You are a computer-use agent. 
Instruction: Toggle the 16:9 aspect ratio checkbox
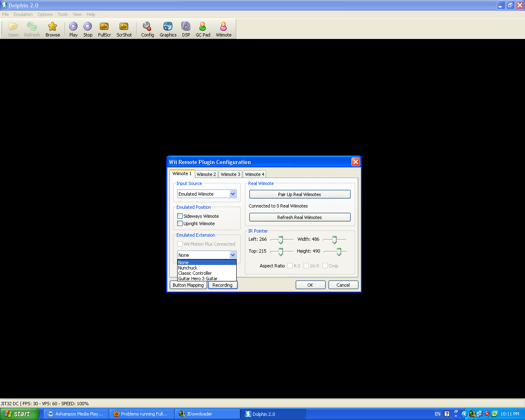(306, 266)
